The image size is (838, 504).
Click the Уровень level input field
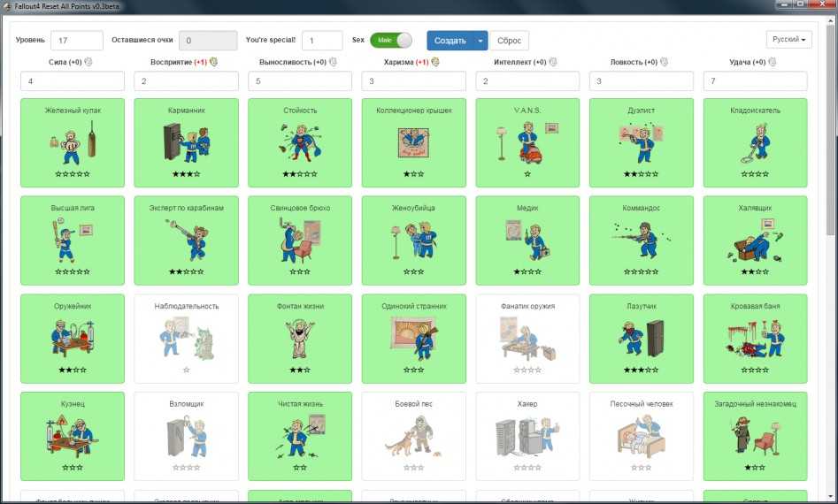[x=77, y=41]
